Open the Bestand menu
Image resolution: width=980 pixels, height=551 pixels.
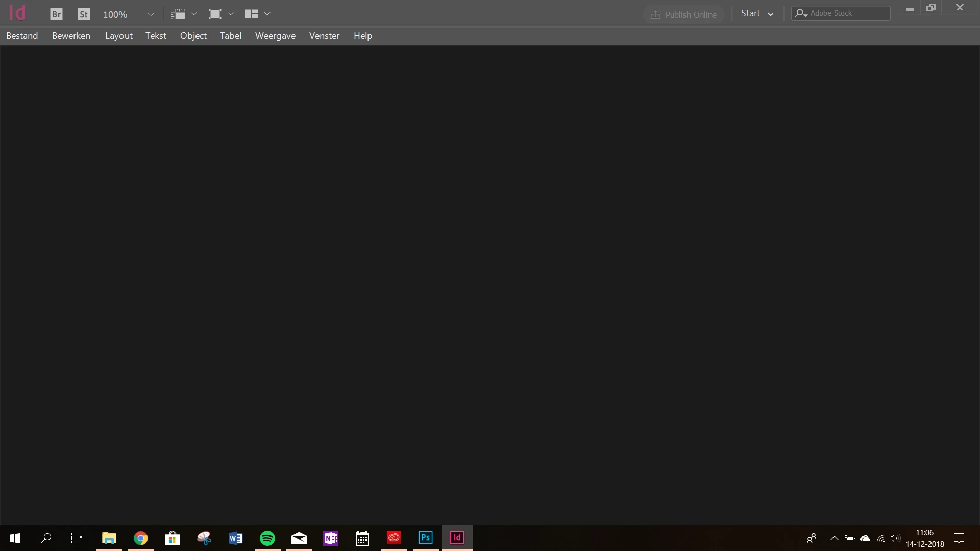click(22, 36)
